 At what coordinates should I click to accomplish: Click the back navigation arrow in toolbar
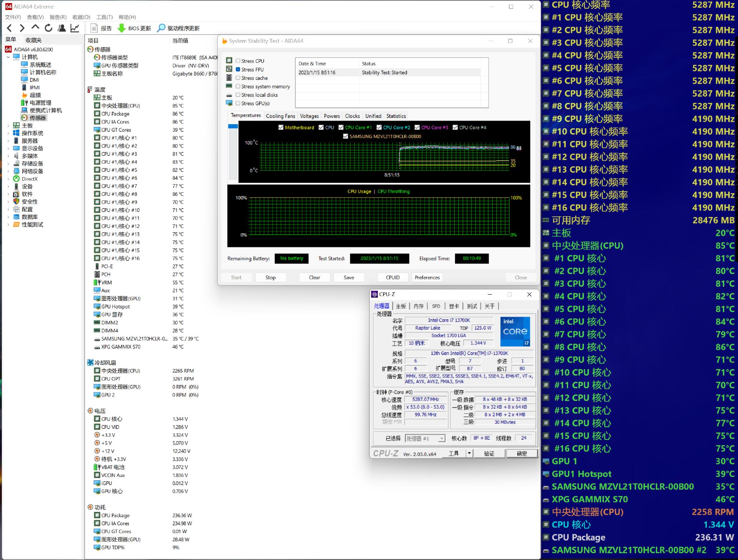[x=10, y=28]
